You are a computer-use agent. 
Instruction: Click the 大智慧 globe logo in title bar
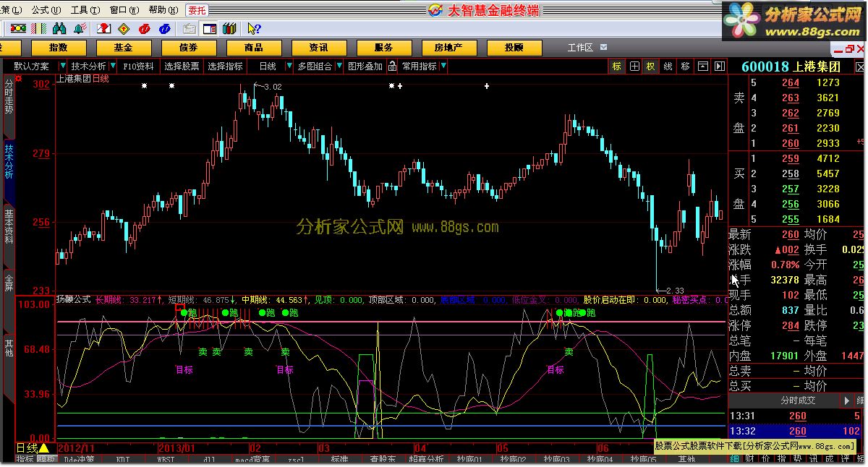coord(435,9)
